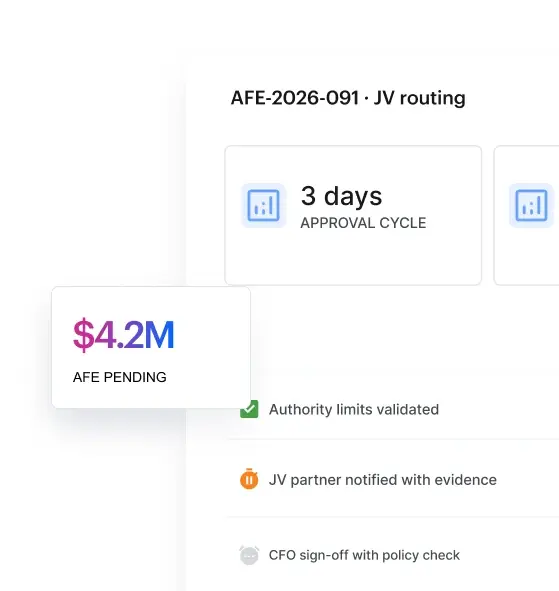The image size is (559, 591).
Task: Select the partially visible second metric card
Action: (527, 215)
